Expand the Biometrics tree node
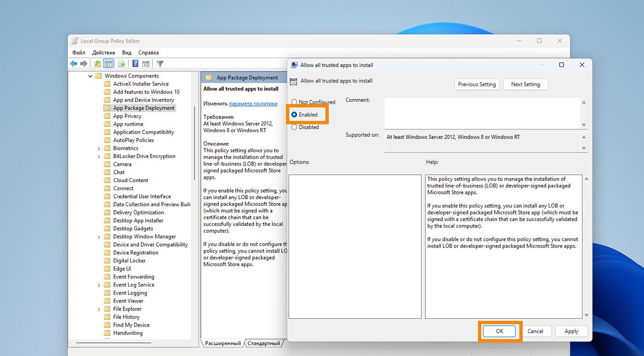Viewport: 644px width, 356px height. (x=99, y=148)
